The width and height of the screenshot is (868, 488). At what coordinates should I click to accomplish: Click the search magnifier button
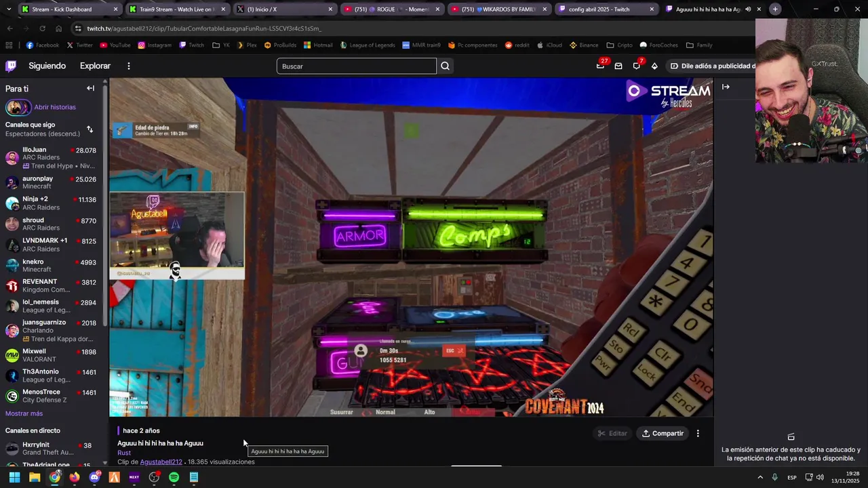tap(445, 66)
